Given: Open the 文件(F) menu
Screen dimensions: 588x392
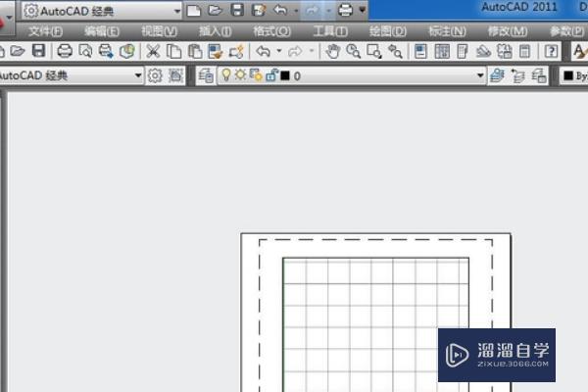Looking at the screenshot, I should coord(45,31).
